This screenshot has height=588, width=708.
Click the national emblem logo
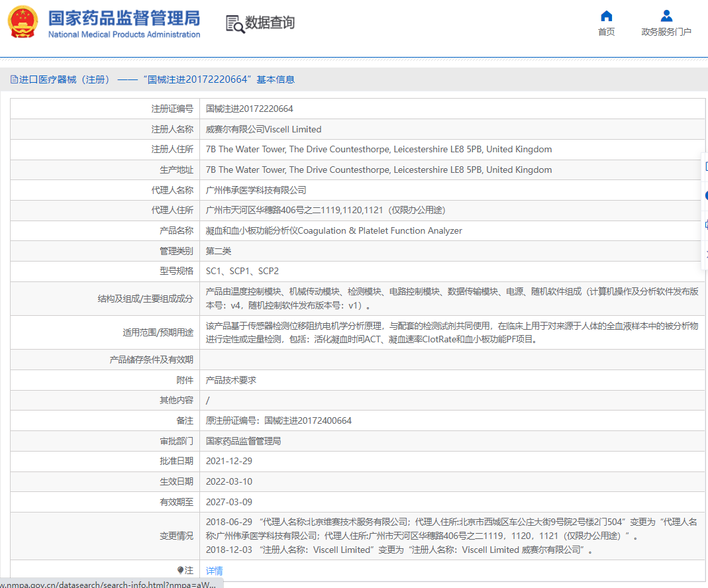click(x=23, y=22)
